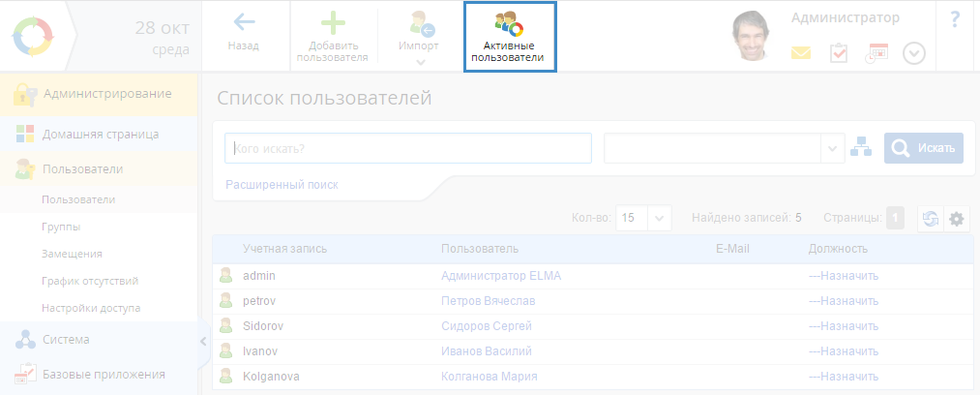Open Система sidebar section
The height and width of the screenshot is (395, 980).
[x=99, y=340]
